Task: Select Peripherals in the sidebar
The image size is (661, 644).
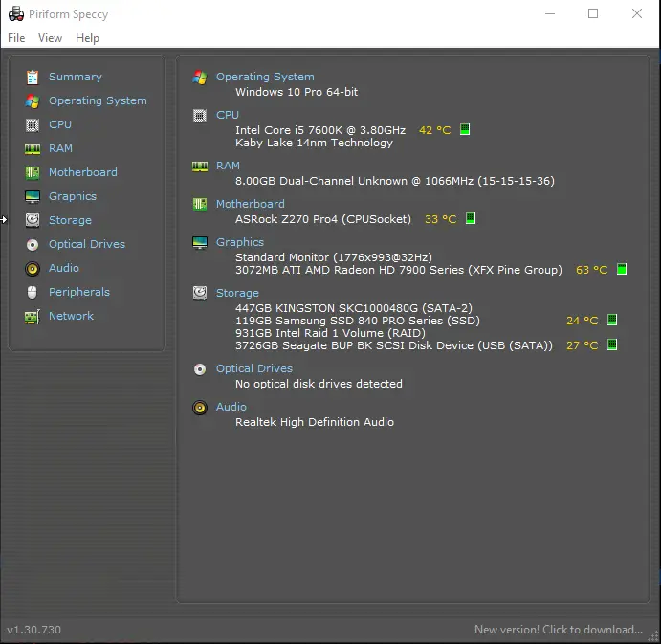Action: [79, 292]
